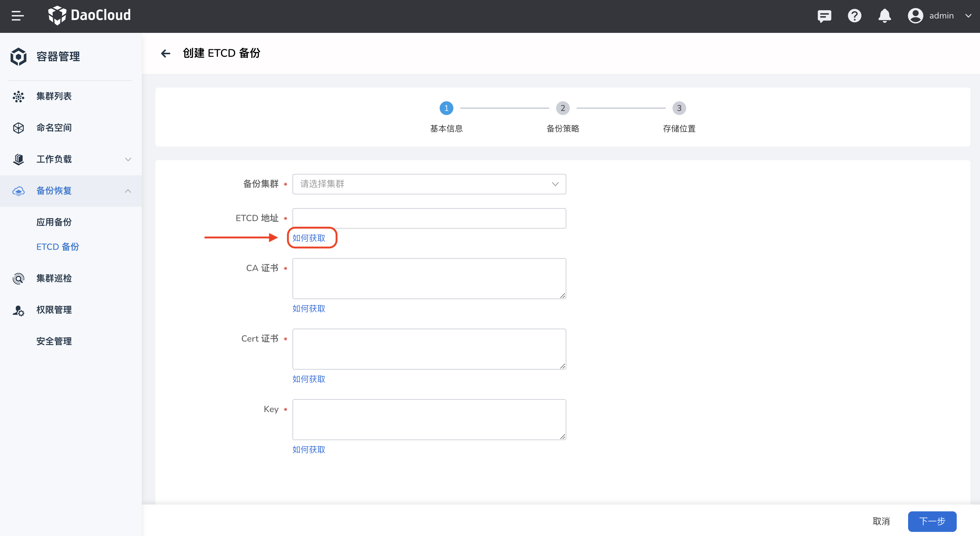
Task: Click 如何获取 link under ETCD 地址
Action: [309, 238]
